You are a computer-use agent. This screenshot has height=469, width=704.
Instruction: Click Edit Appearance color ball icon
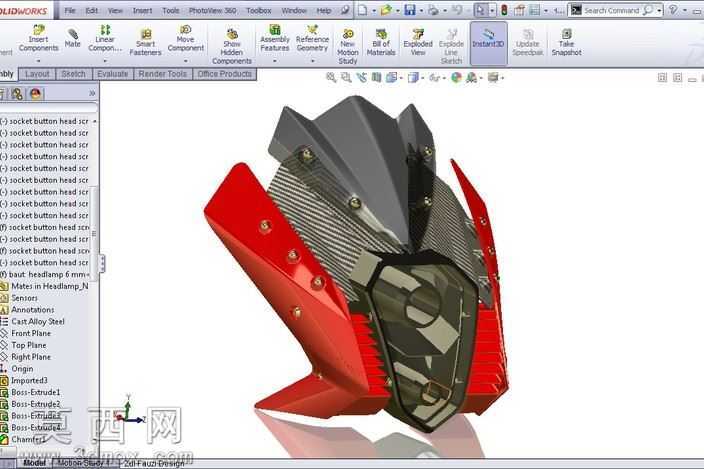click(x=456, y=78)
